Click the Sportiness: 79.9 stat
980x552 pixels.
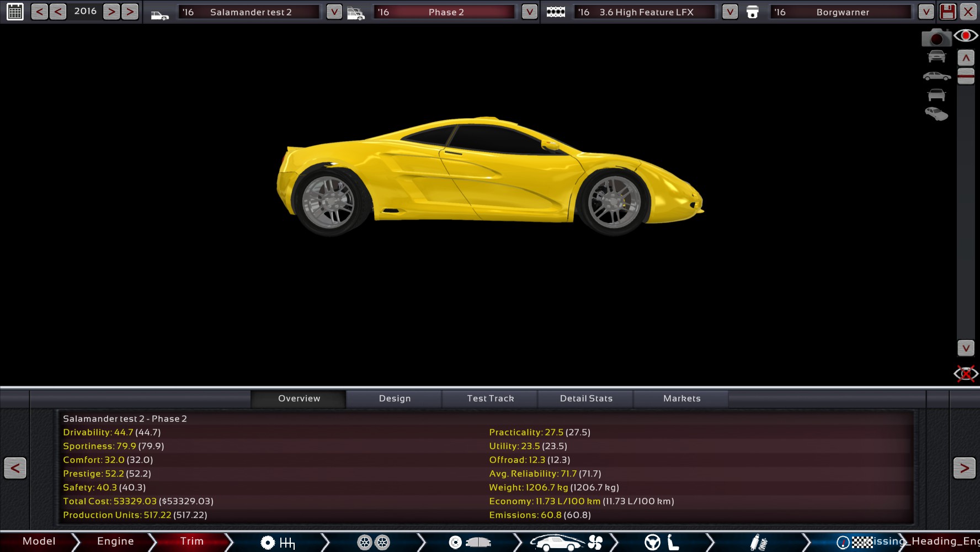114,446
